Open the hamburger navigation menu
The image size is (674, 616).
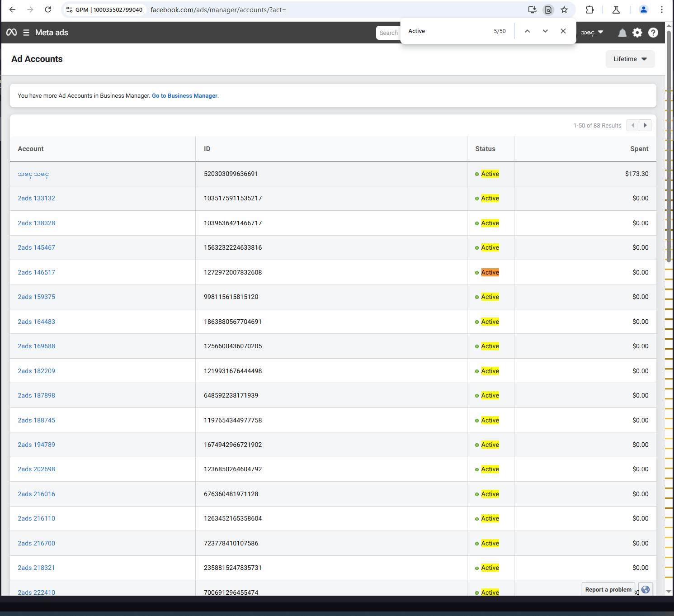(x=26, y=33)
